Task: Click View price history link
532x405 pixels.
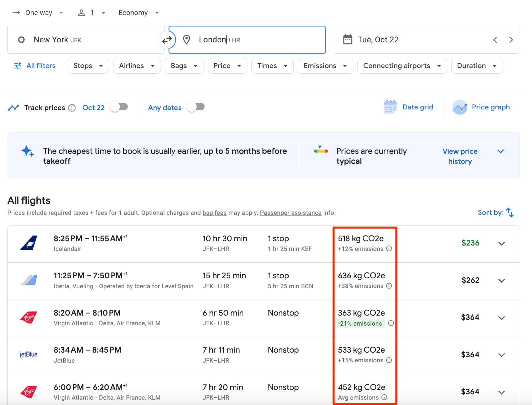Action: 460,156
